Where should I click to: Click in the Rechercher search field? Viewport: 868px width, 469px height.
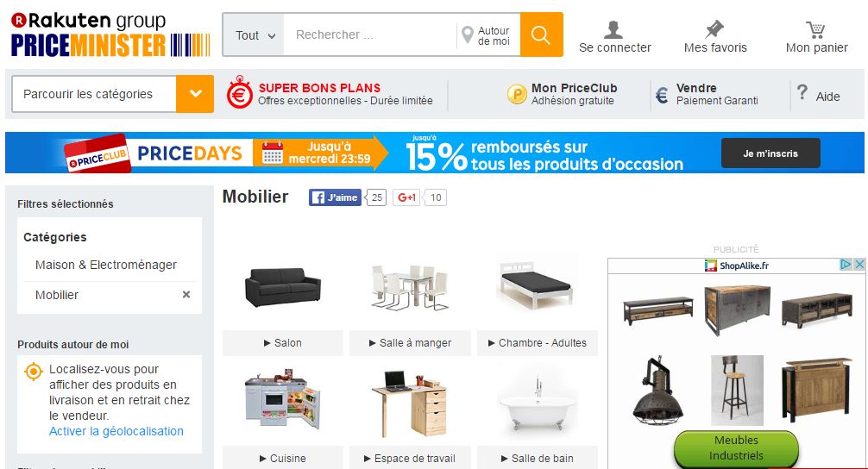370,35
